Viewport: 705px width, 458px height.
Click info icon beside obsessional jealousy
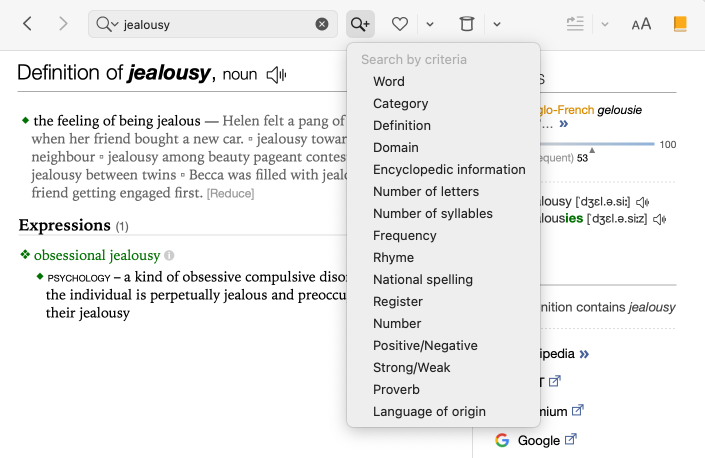[x=169, y=255]
